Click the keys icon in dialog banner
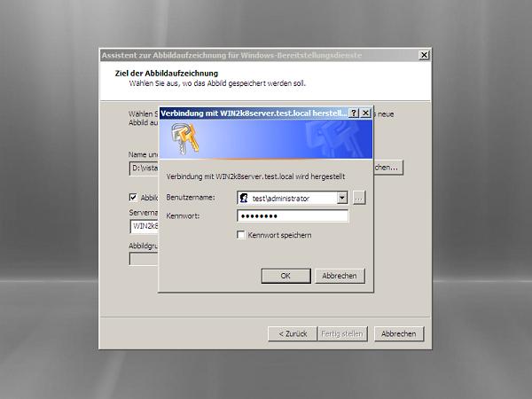 184,139
